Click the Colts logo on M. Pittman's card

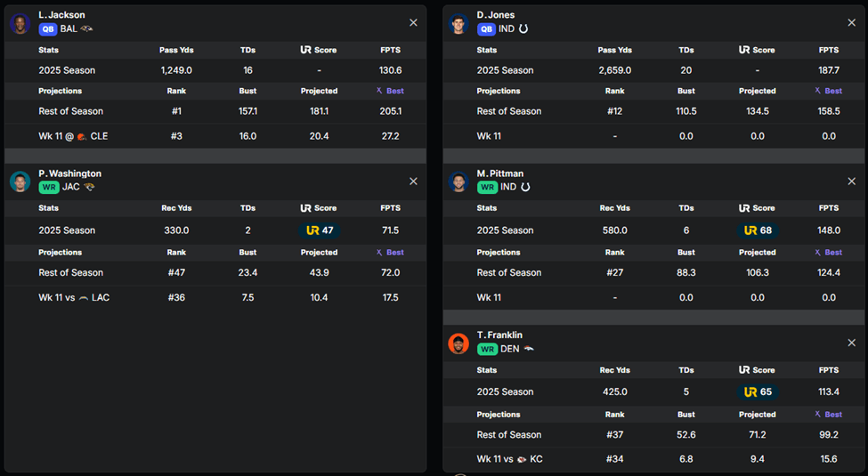(x=525, y=188)
